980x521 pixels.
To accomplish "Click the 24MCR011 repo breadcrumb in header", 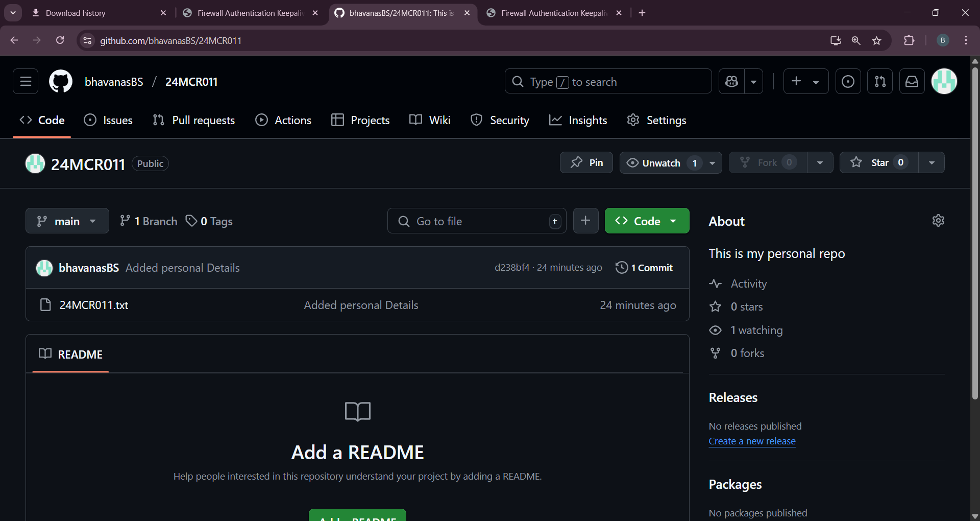I will click(191, 82).
